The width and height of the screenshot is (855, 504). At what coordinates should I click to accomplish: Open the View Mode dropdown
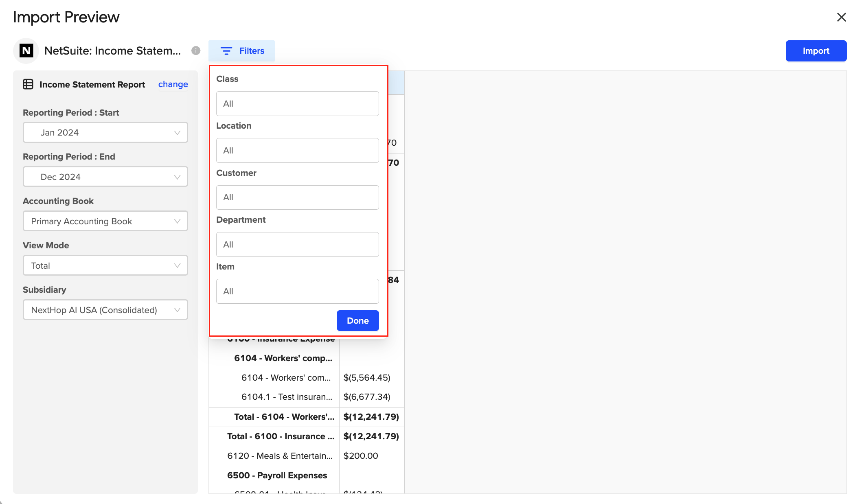pyautogui.click(x=105, y=266)
